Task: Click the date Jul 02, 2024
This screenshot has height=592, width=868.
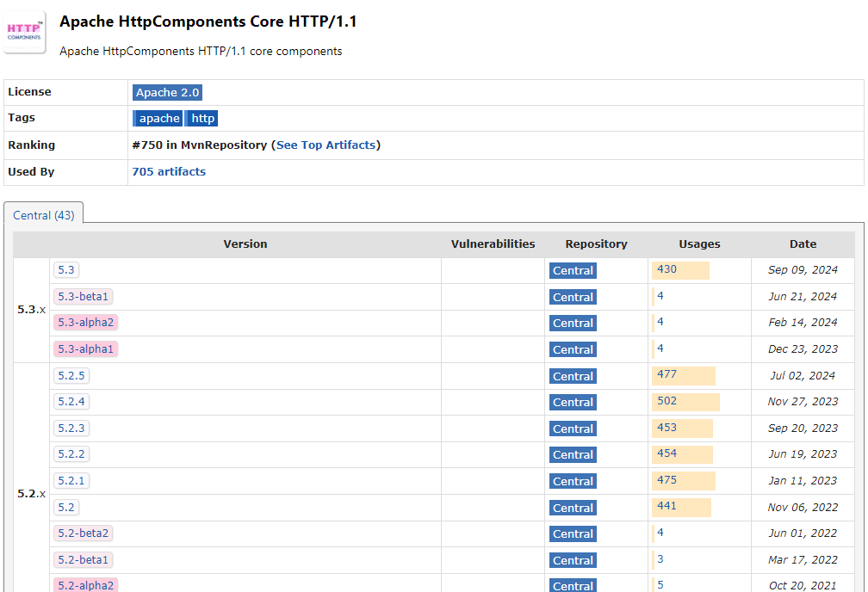Action: click(803, 376)
